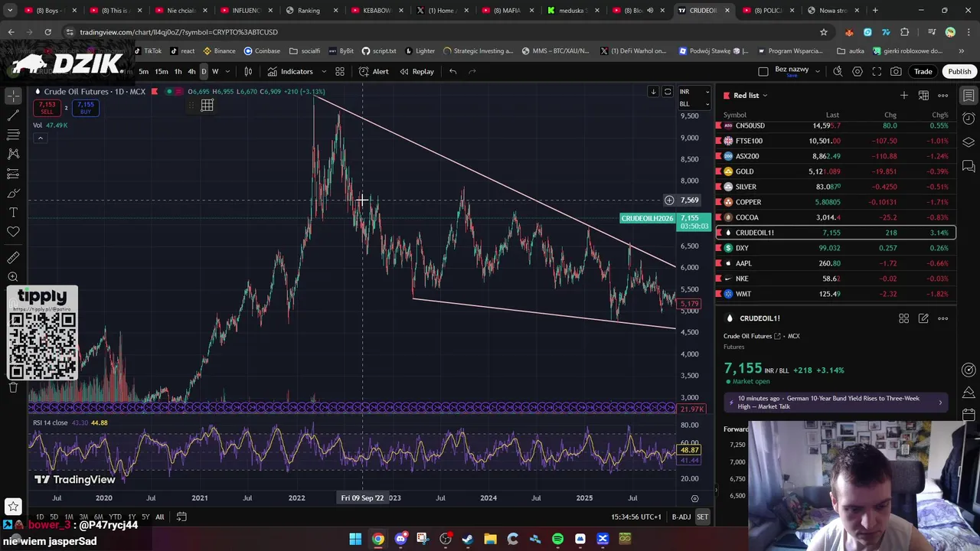Expand the time interval dropdown arrow

coord(227,71)
